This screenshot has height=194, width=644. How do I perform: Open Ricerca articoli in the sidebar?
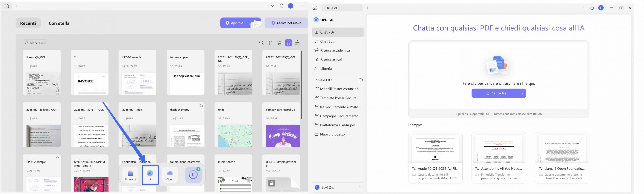click(338, 59)
